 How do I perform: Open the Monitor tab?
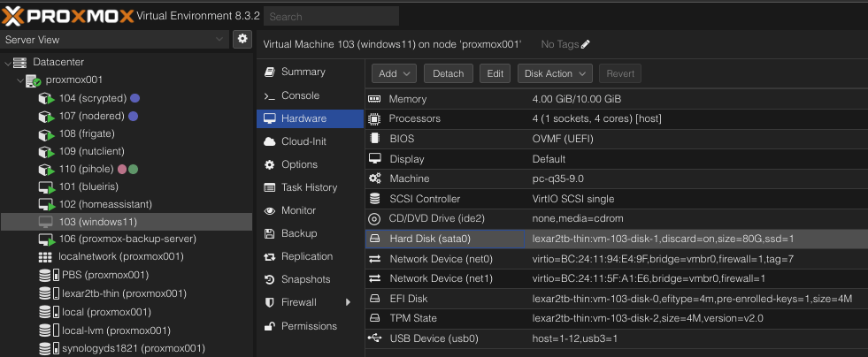click(x=310, y=210)
